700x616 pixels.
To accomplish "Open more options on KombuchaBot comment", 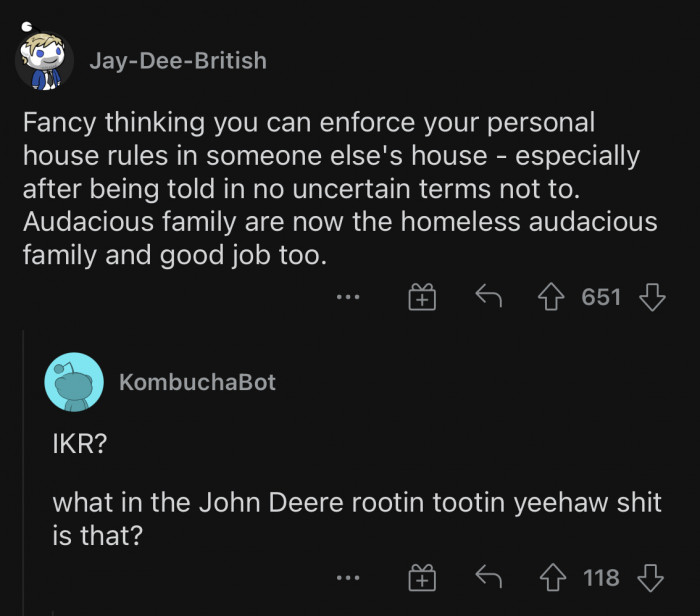I will coord(347,577).
